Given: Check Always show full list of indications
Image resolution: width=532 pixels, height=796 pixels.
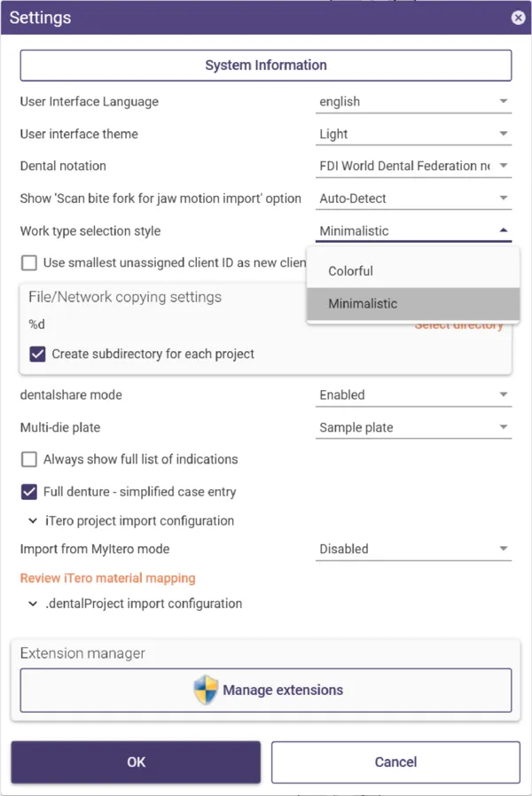Looking at the screenshot, I should (29, 459).
